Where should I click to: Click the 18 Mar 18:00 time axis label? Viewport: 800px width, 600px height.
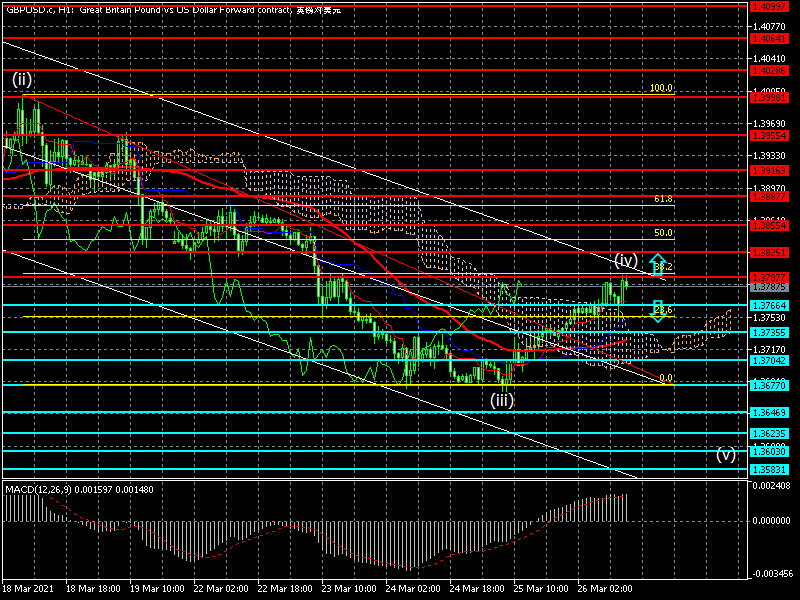coord(93,589)
